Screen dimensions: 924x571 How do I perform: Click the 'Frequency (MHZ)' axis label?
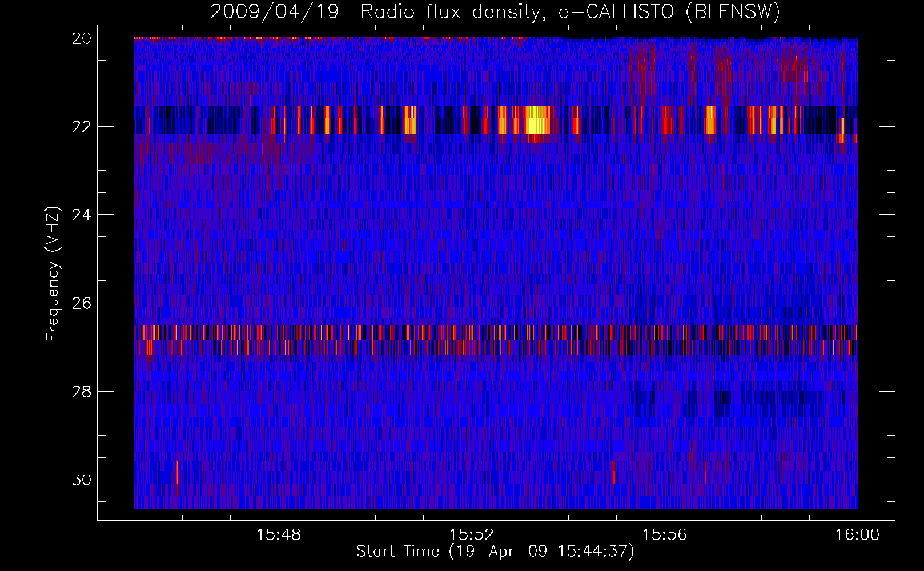click(53, 274)
